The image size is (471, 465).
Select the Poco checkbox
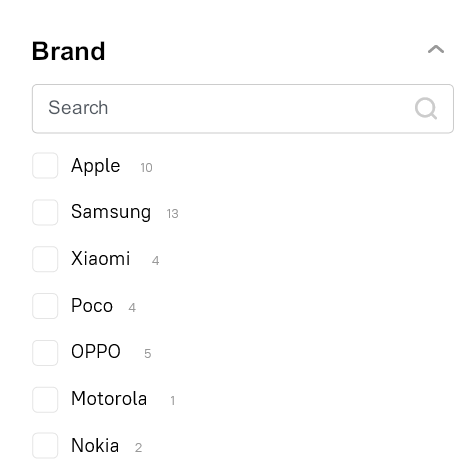pyautogui.click(x=45, y=306)
